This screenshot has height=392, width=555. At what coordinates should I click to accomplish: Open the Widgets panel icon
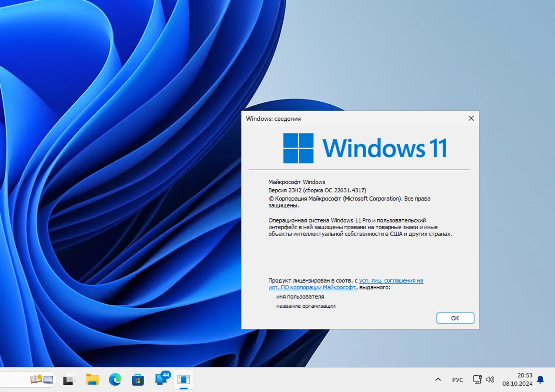[41, 379]
